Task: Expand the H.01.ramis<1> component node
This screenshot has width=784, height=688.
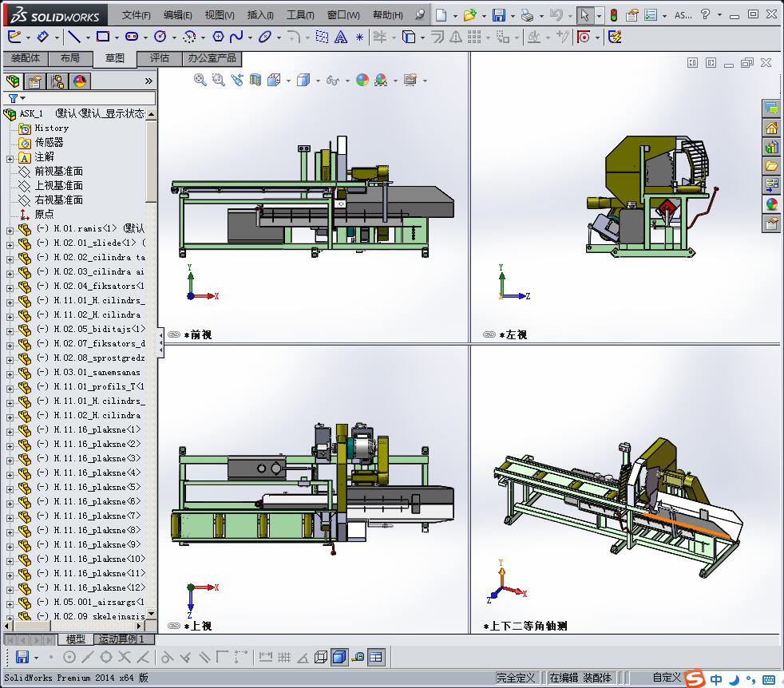Action: (x=10, y=229)
